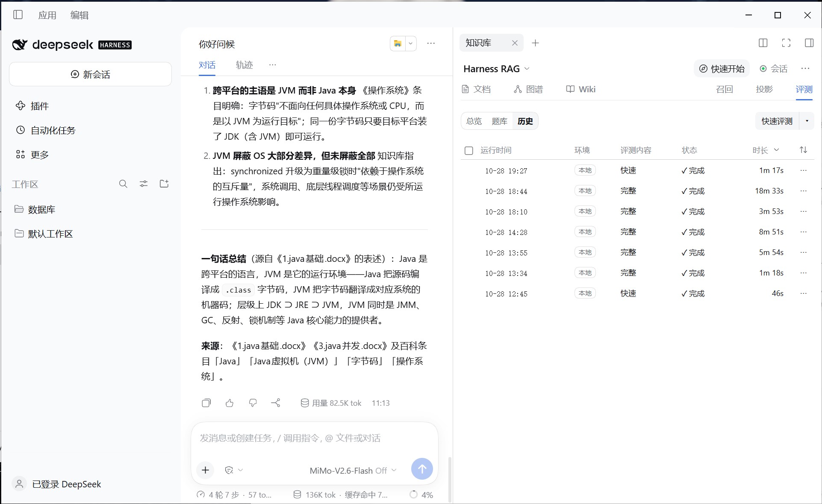
Task: Open the chat header more options ellipsis
Action: [431, 43]
